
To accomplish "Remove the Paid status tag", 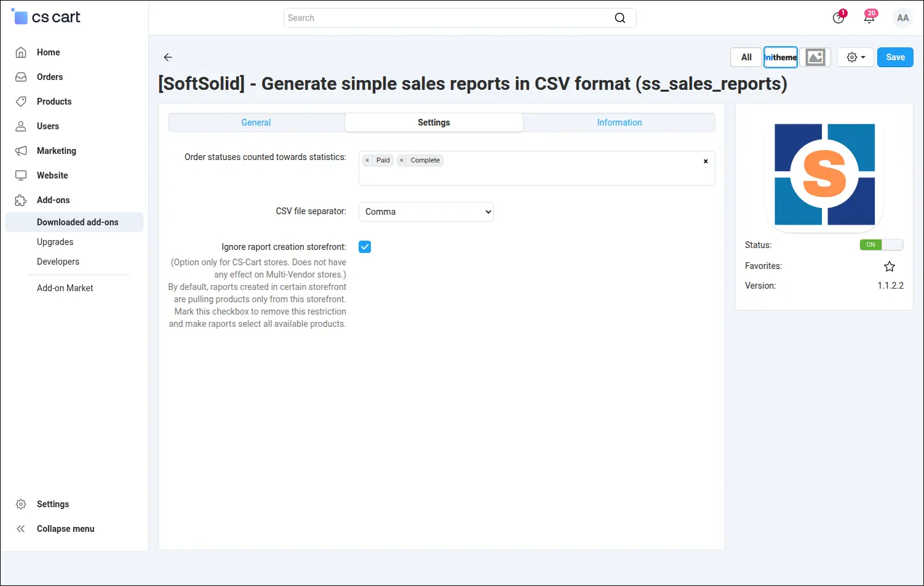I will point(367,161).
